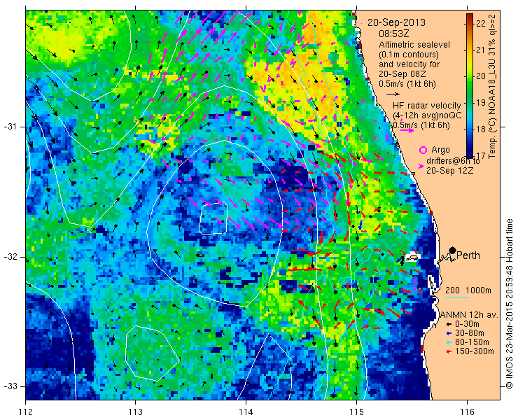Viewport: 518px width, 420px height.
Task: Click the blue 30-80m ANMN arrow symbol
Action: [448, 333]
